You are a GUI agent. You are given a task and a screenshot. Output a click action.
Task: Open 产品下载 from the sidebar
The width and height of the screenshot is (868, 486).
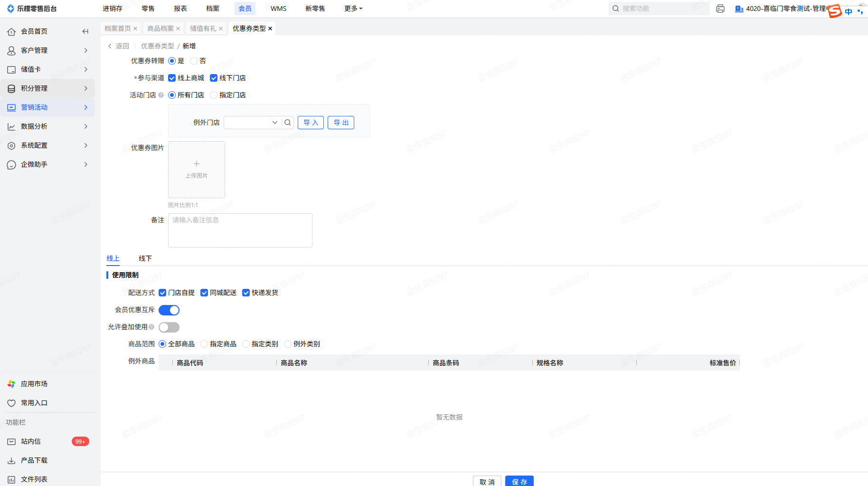click(x=34, y=460)
